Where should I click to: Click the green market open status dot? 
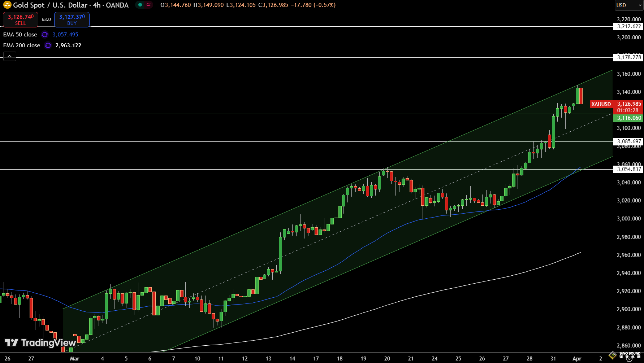140,5
